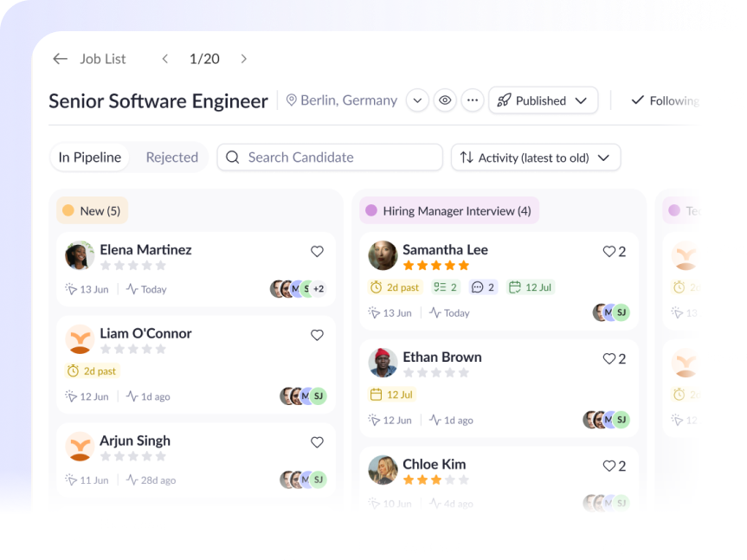Toggle heart on Chloe Kim card
This screenshot has width=747, height=560.
pos(609,466)
